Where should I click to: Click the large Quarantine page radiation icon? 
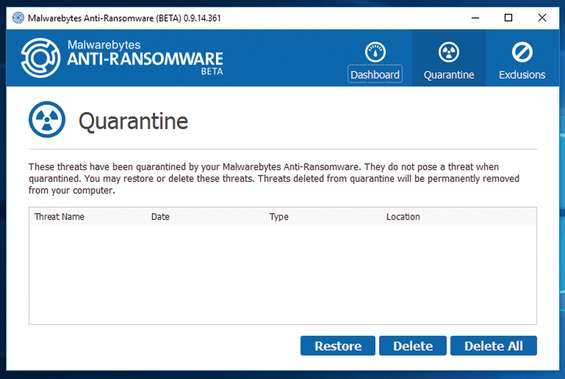[47, 120]
